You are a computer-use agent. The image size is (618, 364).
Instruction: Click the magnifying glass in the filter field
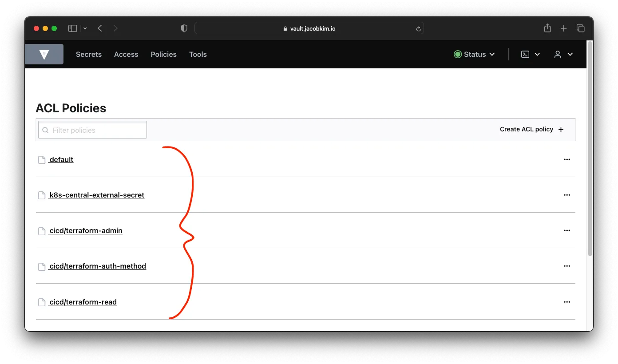point(45,130)
